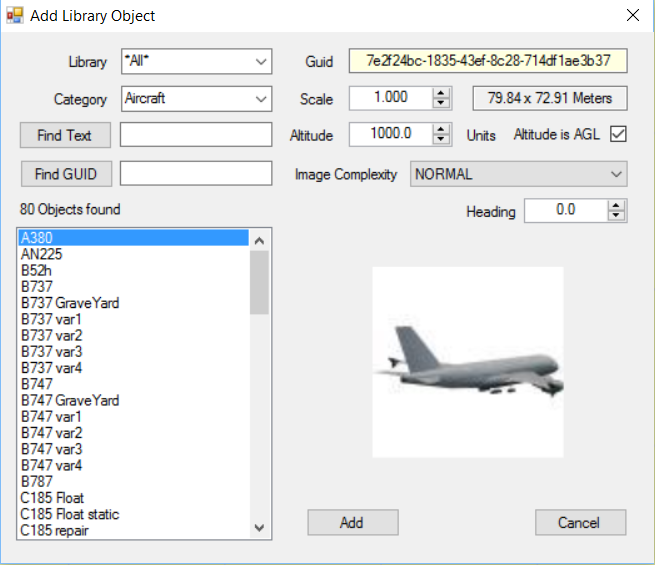The height and width of the screenshot is (565, 655).
Task: Increase Altitude using the up arrow
Action: point(441,130)
